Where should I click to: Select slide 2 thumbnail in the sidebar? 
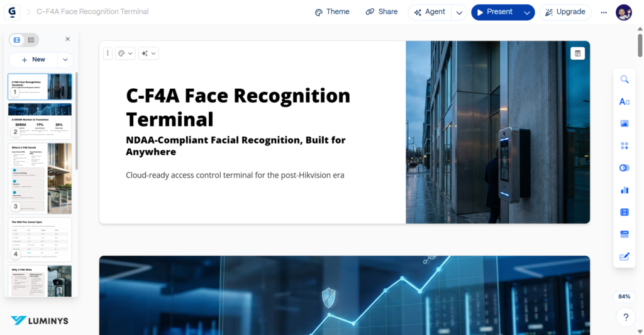(40, 120)
